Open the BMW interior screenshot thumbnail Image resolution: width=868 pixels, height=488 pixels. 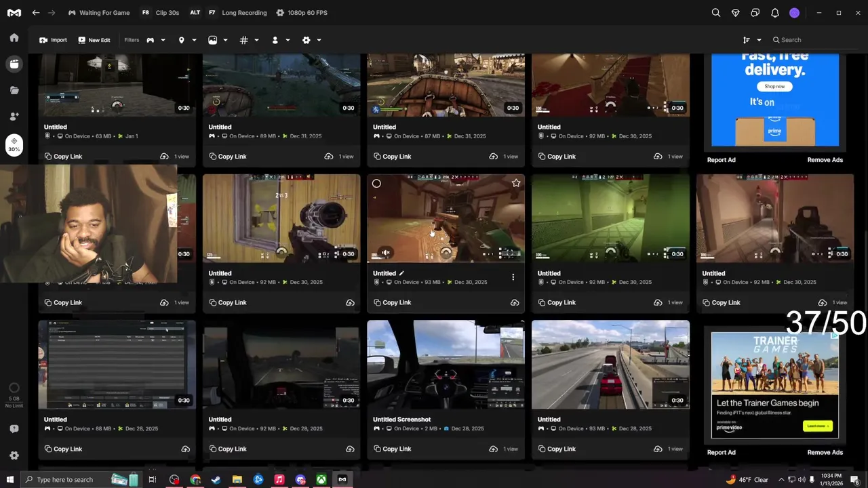[446, 365]
